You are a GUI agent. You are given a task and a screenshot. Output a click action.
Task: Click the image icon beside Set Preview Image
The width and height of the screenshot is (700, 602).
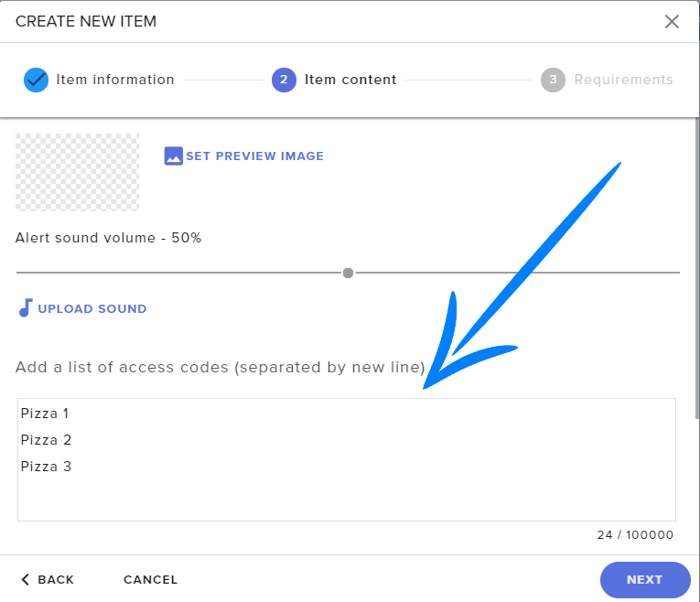tap(174, 156)
